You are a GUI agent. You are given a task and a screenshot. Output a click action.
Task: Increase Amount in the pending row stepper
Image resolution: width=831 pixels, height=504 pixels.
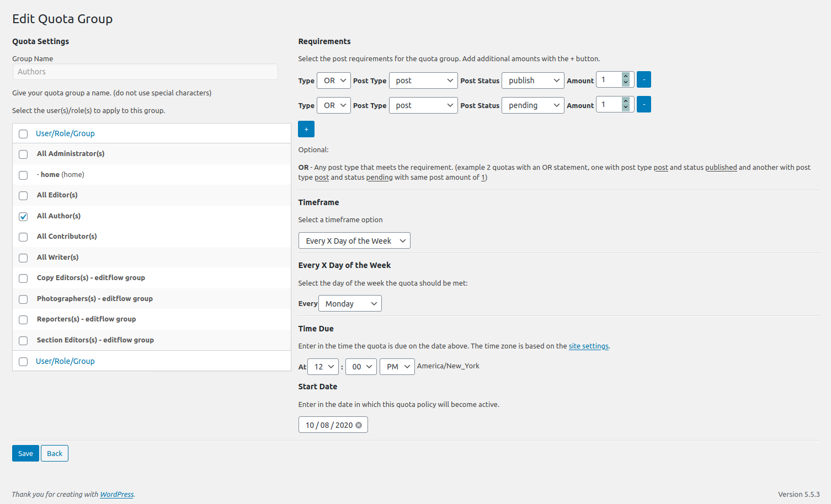coord(626,101)
